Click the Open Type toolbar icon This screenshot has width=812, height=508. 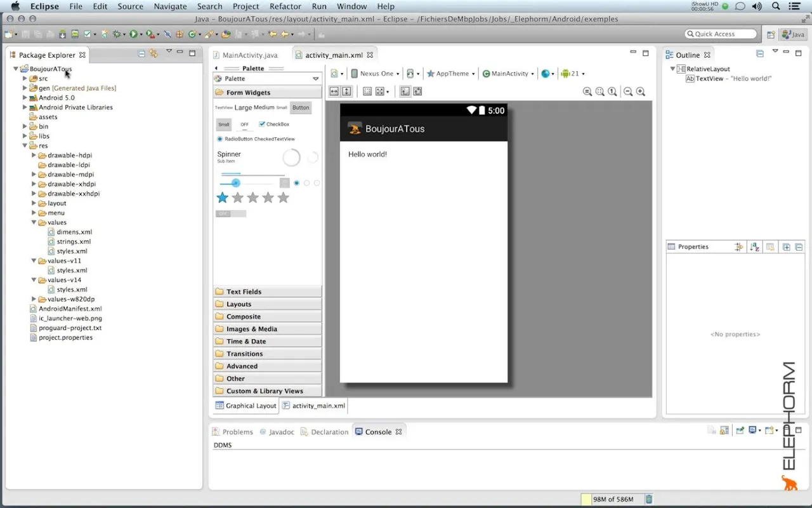tap(226, 34)
